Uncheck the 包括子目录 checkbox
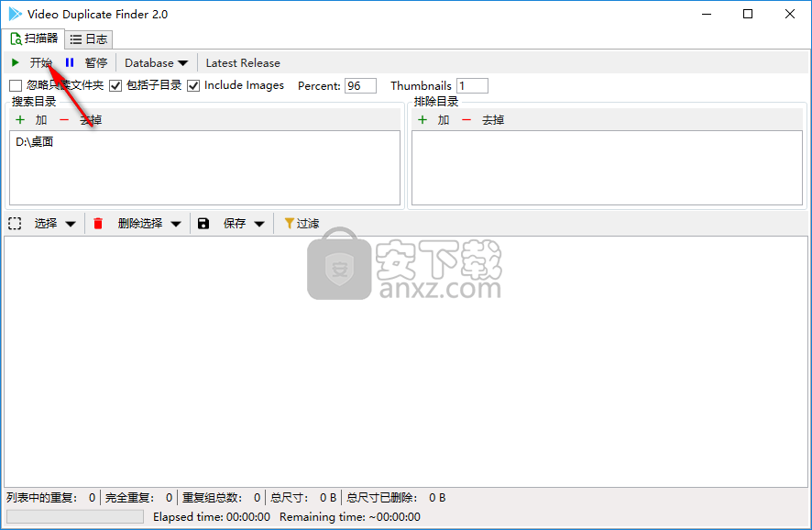Screen dimensions: 812x530 pyautogui.click(x=115, y=85)
